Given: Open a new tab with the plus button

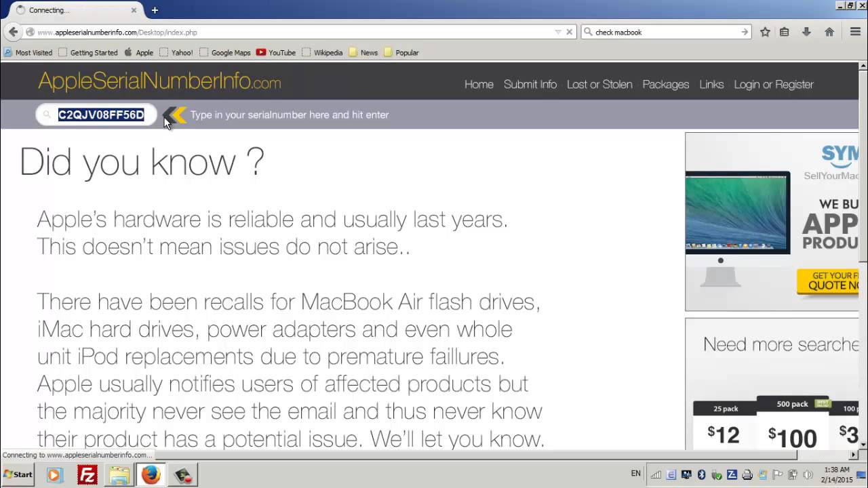Looking at the screenshot, I should (x=155, y=10).
